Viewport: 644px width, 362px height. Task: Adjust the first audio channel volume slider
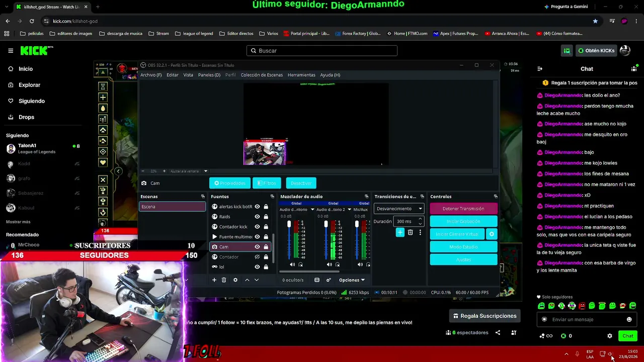click(289, 224)
